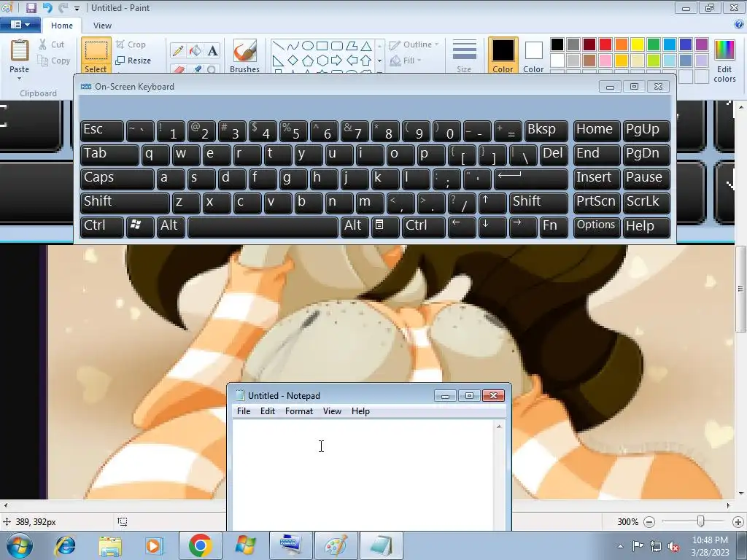Open Customize Quick Access Toolbar dropdown
The height and width of the screenshot is (560, 747).
click(x=77, y=8)
